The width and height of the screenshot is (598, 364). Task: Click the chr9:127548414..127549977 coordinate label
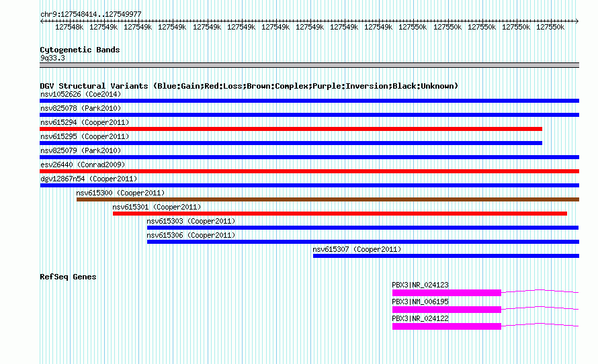click(91, 15)
